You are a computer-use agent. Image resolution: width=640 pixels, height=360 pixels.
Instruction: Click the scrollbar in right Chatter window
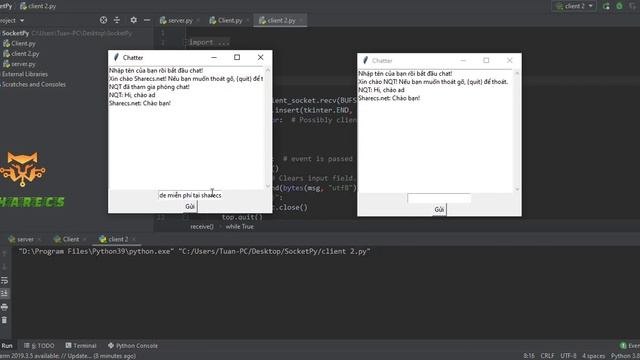(x=517, y=131)
